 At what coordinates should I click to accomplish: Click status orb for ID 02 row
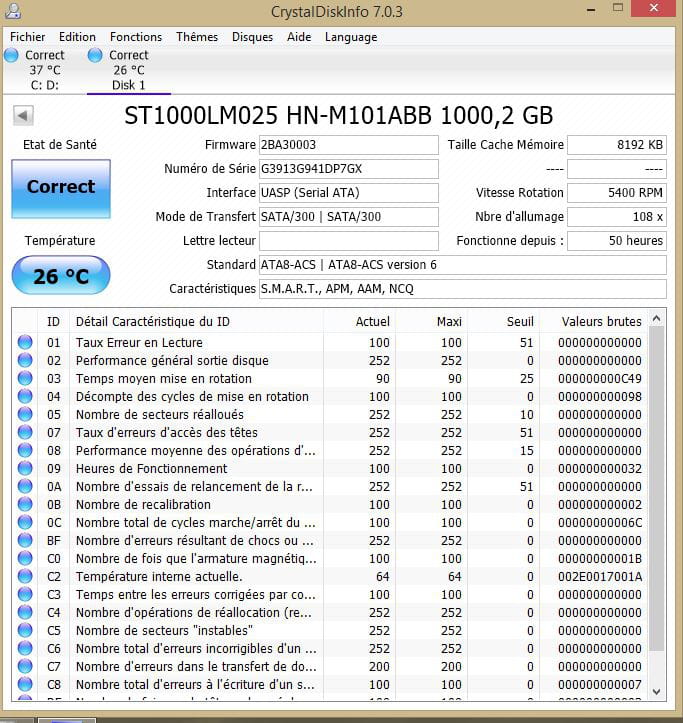point(25,360)
